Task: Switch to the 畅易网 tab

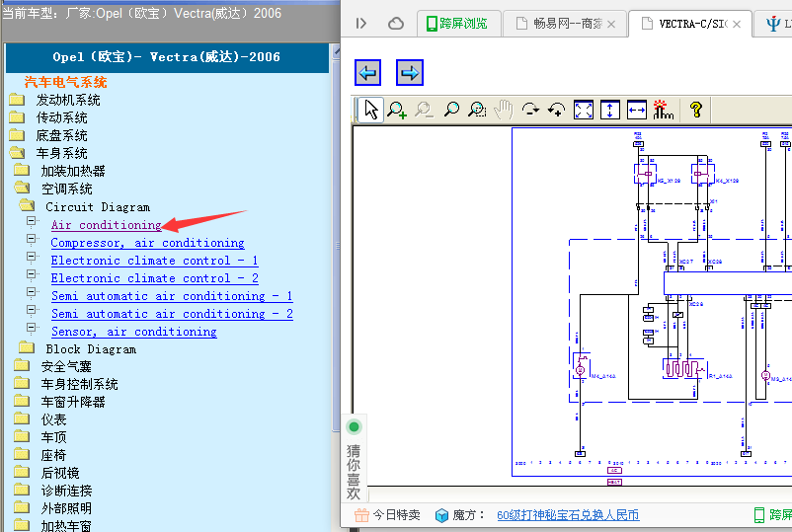Action: (x=565, y=24)
